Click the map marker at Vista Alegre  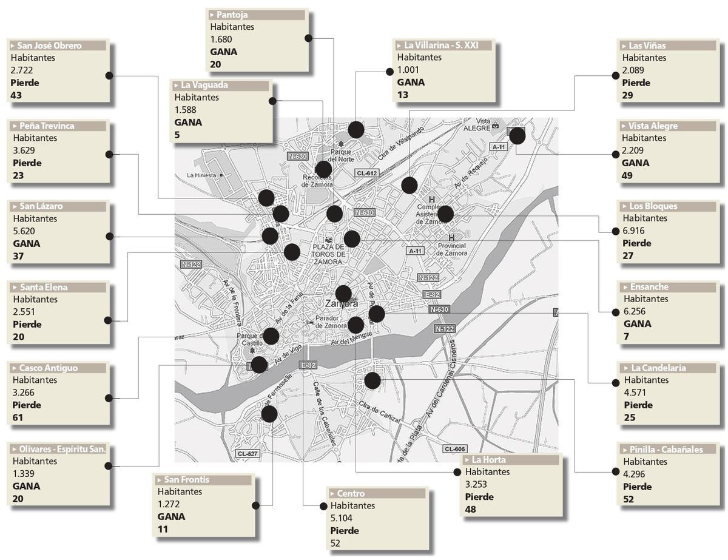pos(517,136)
